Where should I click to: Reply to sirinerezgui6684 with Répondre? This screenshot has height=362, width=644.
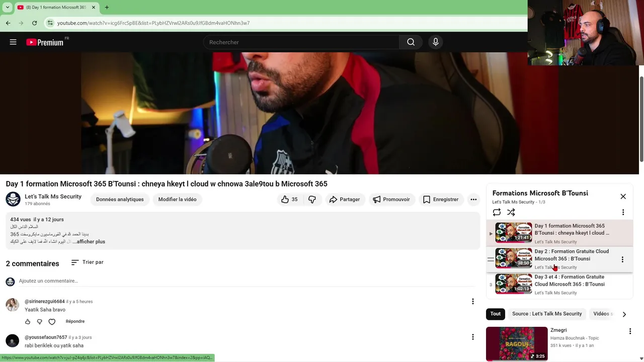pos(75,322)
